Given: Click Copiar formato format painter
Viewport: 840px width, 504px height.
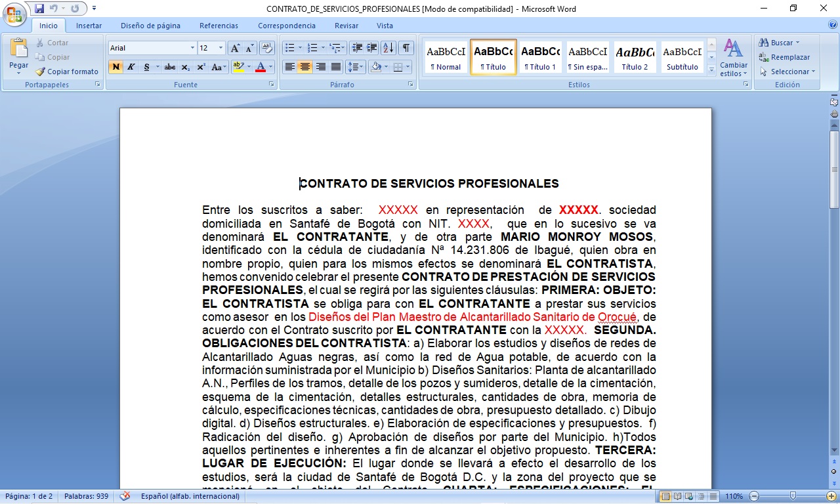Looking at the screenshot, I should pos(66,72).
